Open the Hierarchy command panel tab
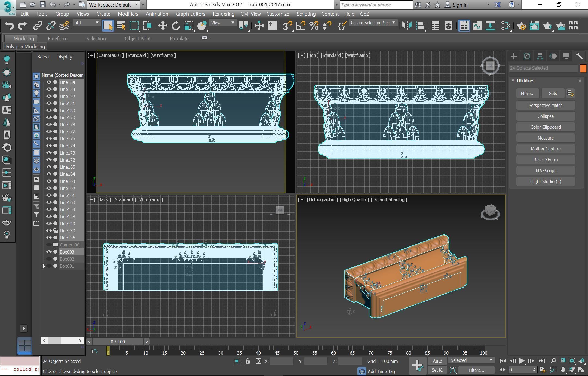 540,56
